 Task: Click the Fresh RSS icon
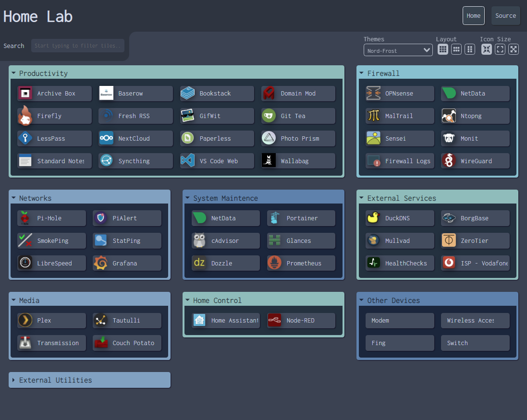click(x=106, y=116)
